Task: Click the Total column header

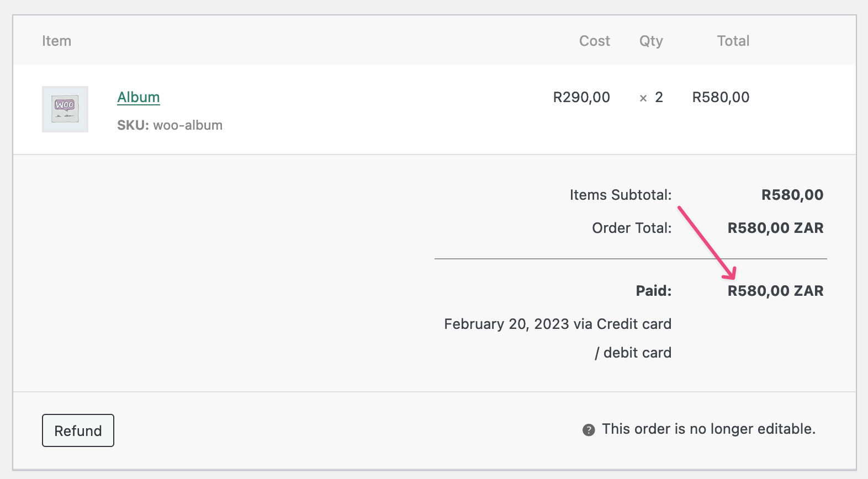Action: 733,41
